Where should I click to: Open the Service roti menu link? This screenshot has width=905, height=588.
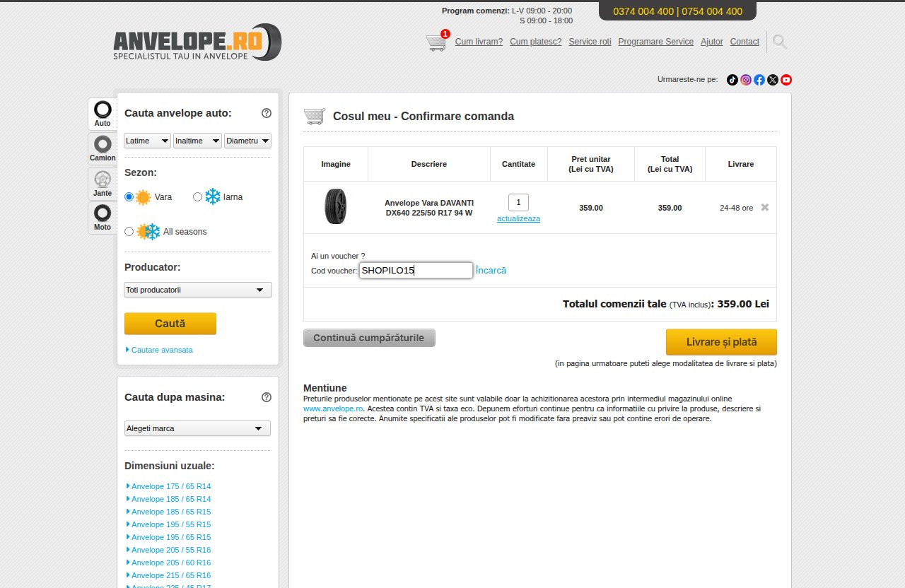[590, 42]
